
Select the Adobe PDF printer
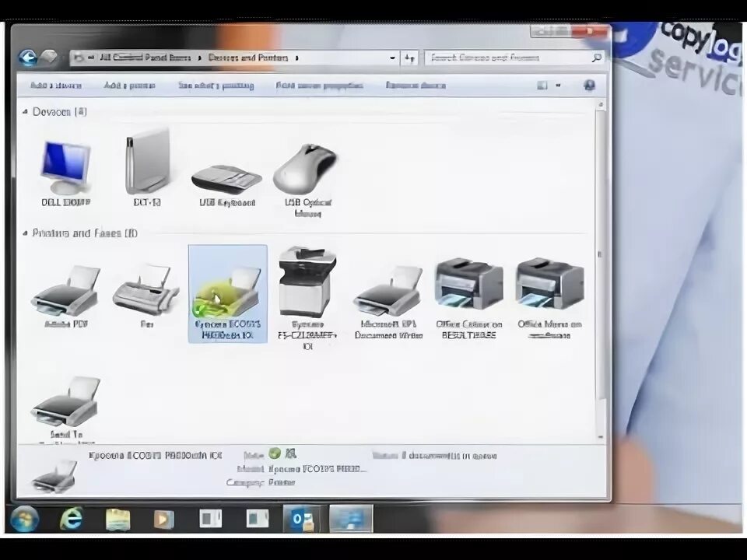(65, 297)
